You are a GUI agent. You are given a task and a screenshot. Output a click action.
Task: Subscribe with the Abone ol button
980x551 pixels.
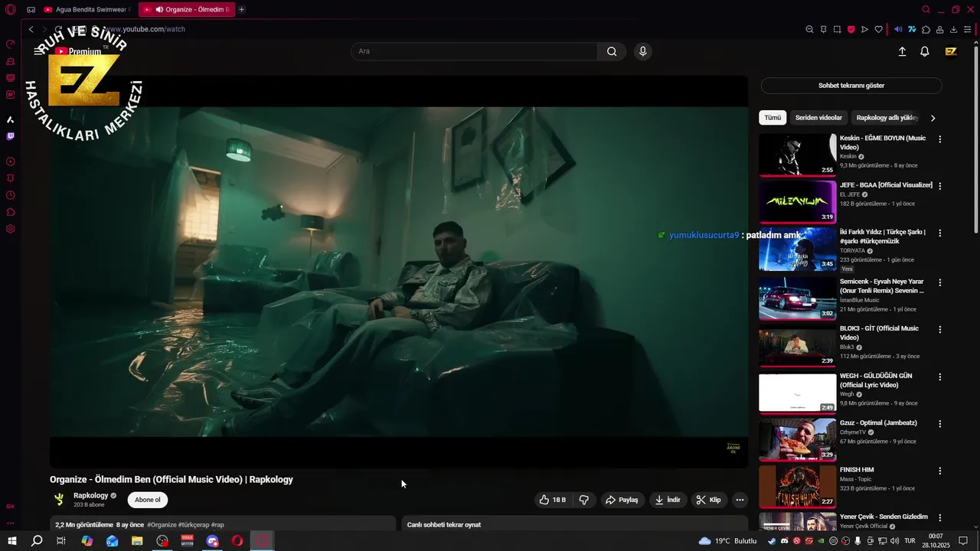148,500
